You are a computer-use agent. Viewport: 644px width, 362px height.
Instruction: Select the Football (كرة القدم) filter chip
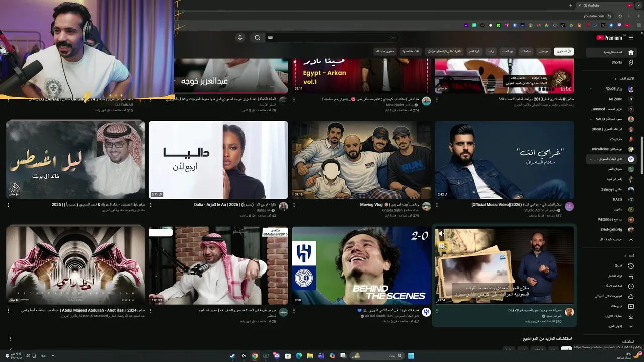click(474, 51)
